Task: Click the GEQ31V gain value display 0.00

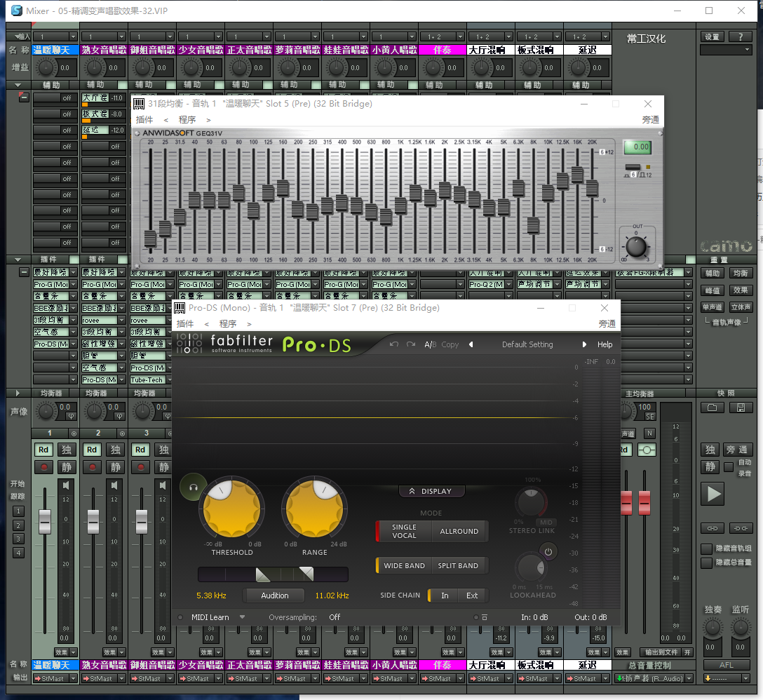Action: [x=637, y=147]
